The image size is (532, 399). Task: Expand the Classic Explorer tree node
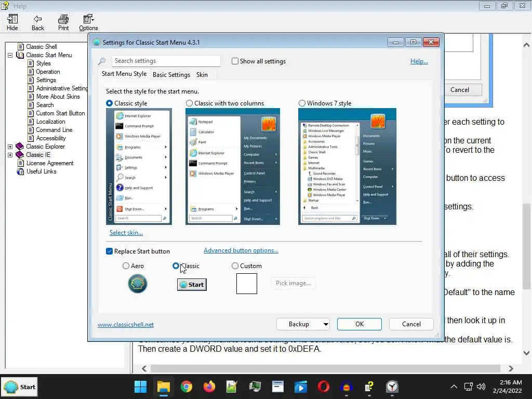(x=10, y=147)
